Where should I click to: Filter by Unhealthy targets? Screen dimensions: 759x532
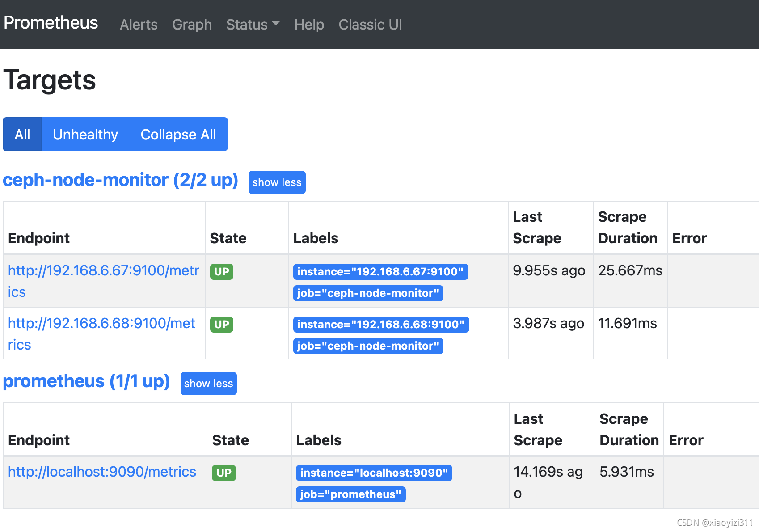coord(85,134)
